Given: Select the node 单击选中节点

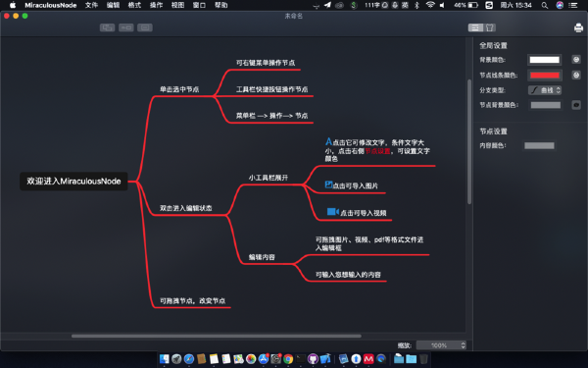Looking at the screenshot, I should pos(179,89).
